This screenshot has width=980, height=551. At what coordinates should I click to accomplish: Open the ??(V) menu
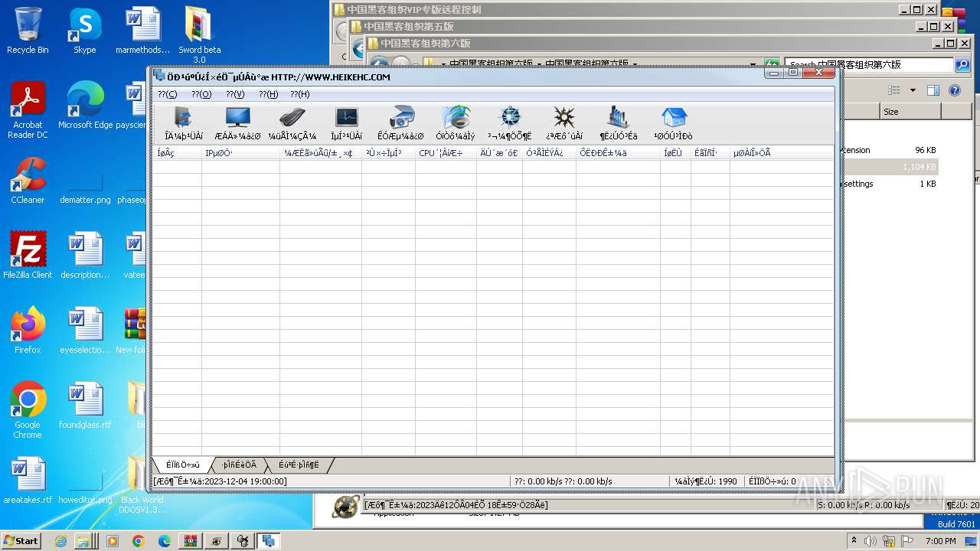(235, 94)
